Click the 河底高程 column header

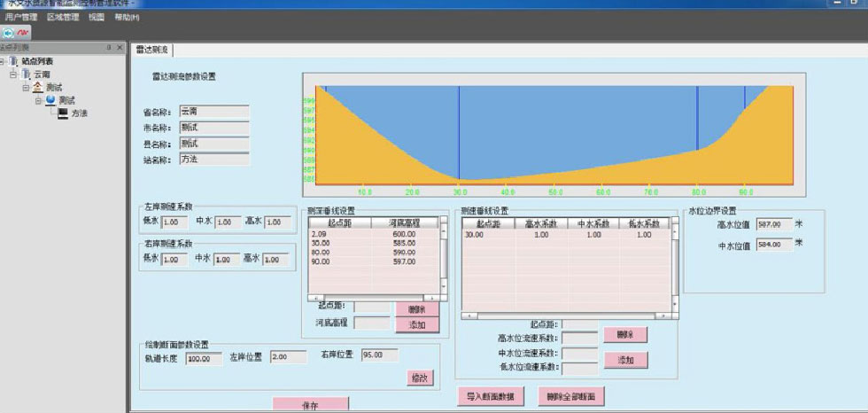coord(405,223)
